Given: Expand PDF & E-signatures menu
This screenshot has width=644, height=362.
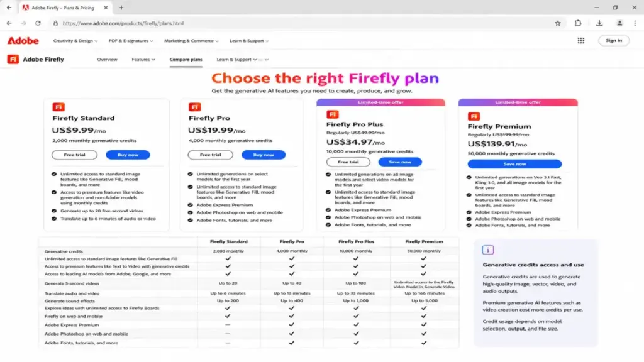Looking at the screenshot, I should (131, 41).
